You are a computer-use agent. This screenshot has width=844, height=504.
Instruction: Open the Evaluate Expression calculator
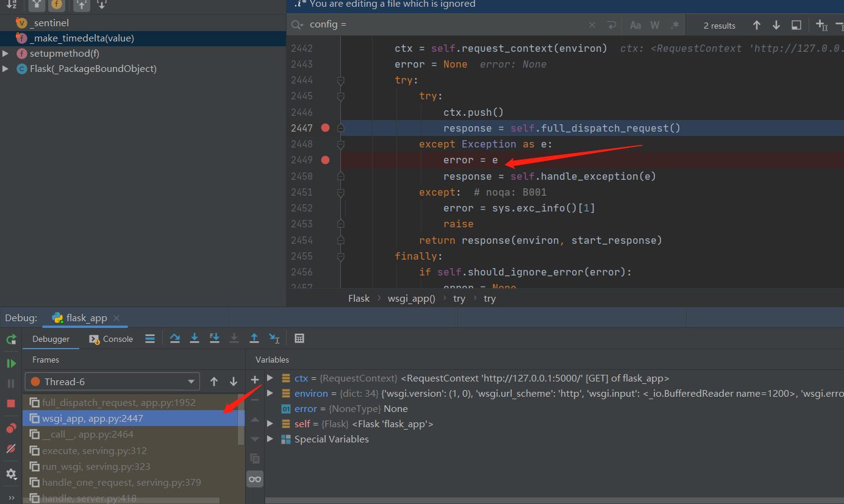coord(299,338)
